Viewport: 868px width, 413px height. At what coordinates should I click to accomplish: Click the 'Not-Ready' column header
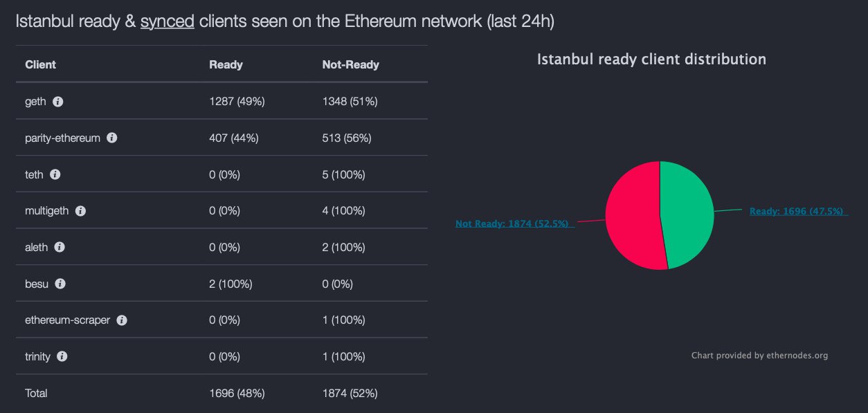[350, 64]
